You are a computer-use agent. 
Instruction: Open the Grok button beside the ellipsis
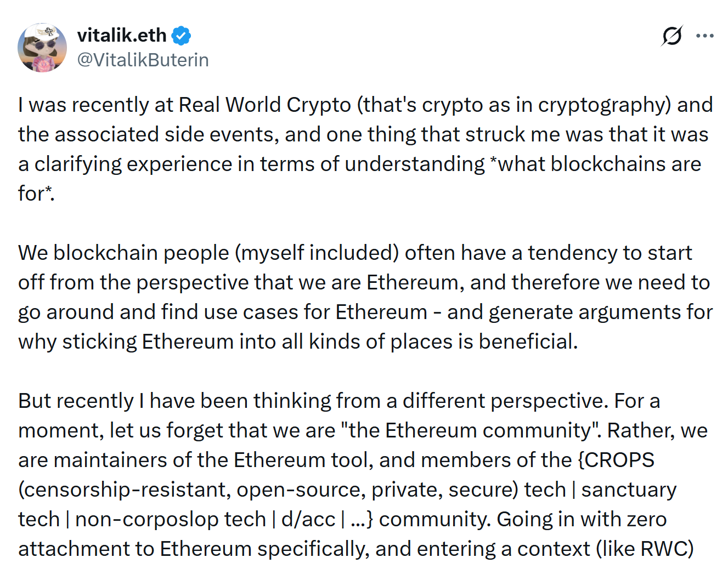tap(670, 35)
